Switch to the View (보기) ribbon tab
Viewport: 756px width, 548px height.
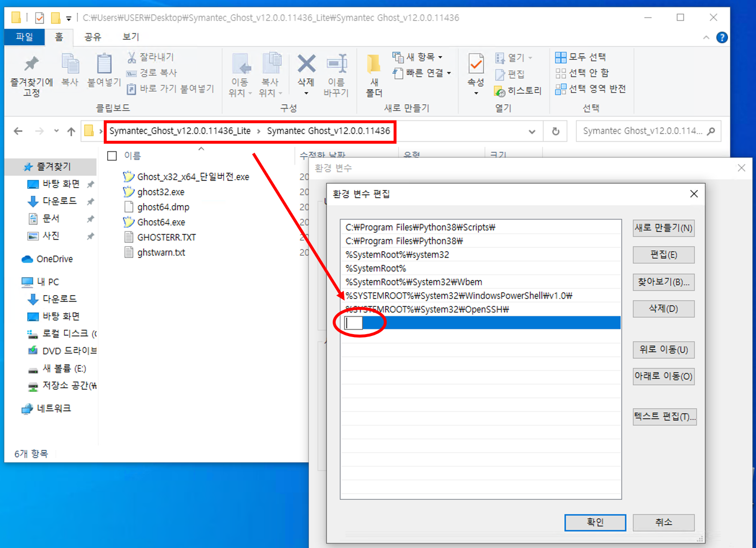point(131,37)
